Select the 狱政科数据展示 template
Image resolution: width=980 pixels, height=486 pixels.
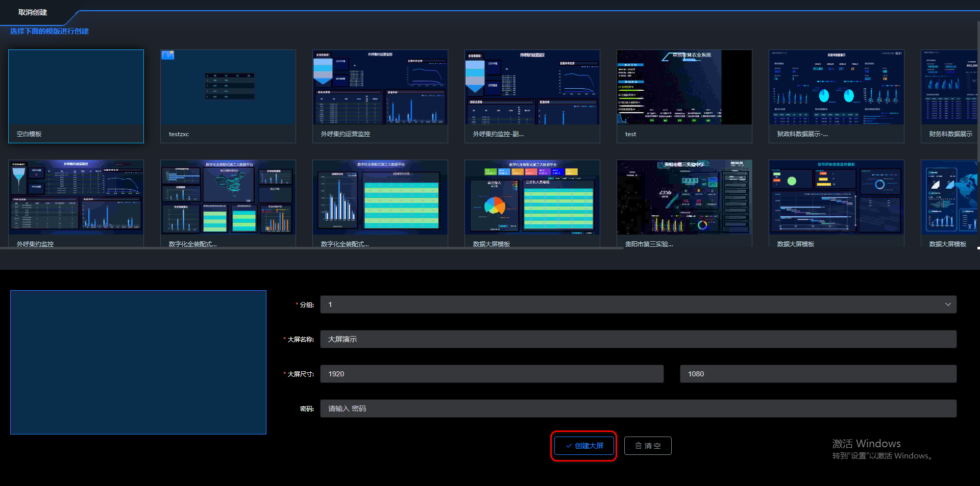tap(837, 96)
